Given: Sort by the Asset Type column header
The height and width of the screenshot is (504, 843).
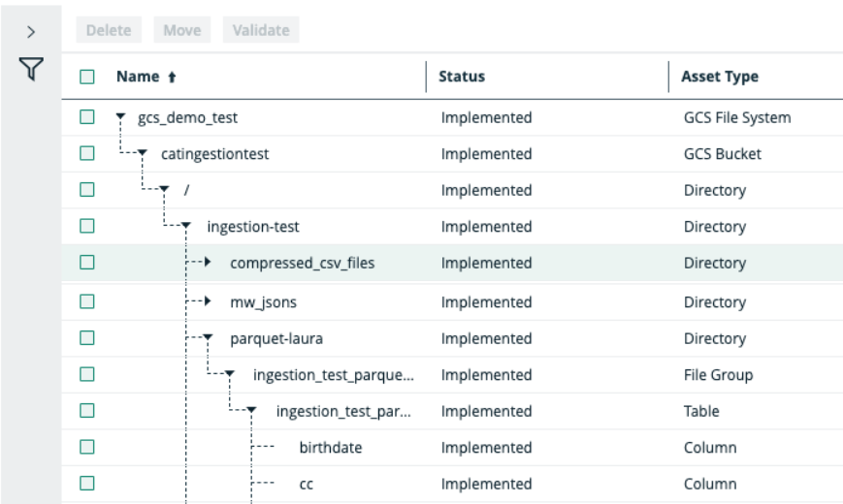Looking at the screenshot, I should coord(720,77).
